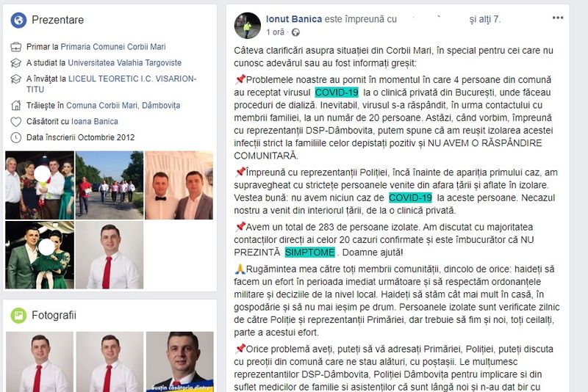Click the green Fotografii section icon
This screenshot has width=588, height=392.
(18, 315)
